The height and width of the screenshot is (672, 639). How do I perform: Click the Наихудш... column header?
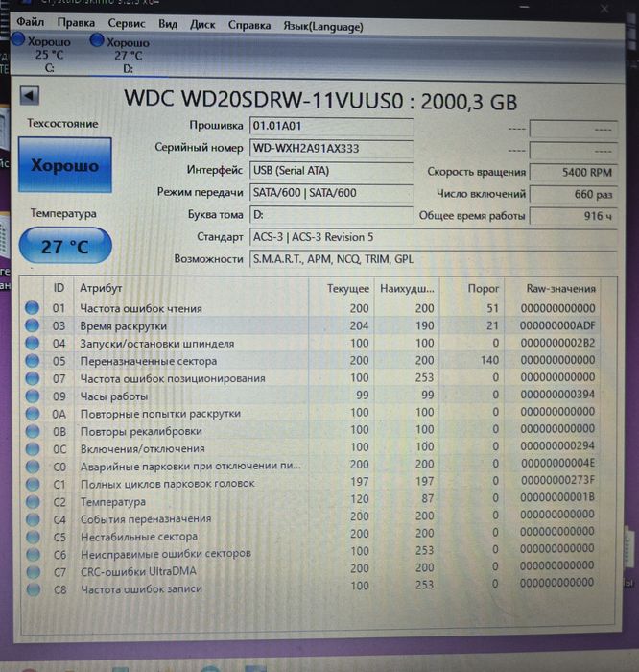pyautogui.click(x=407, y=288)
